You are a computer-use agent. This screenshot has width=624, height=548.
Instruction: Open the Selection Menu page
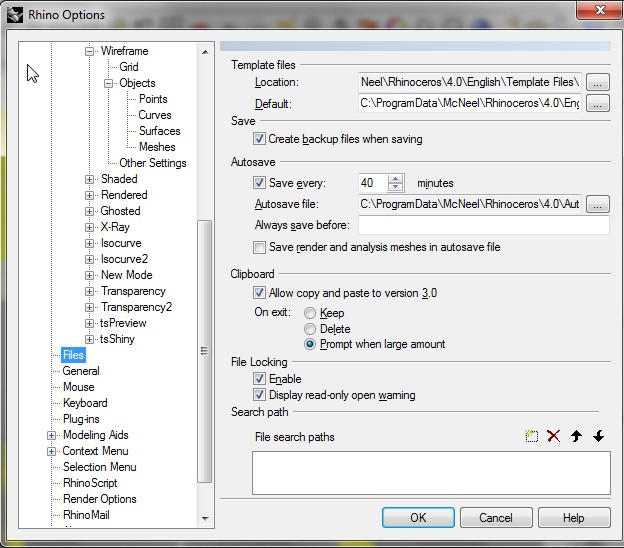[x=99, y=467]
